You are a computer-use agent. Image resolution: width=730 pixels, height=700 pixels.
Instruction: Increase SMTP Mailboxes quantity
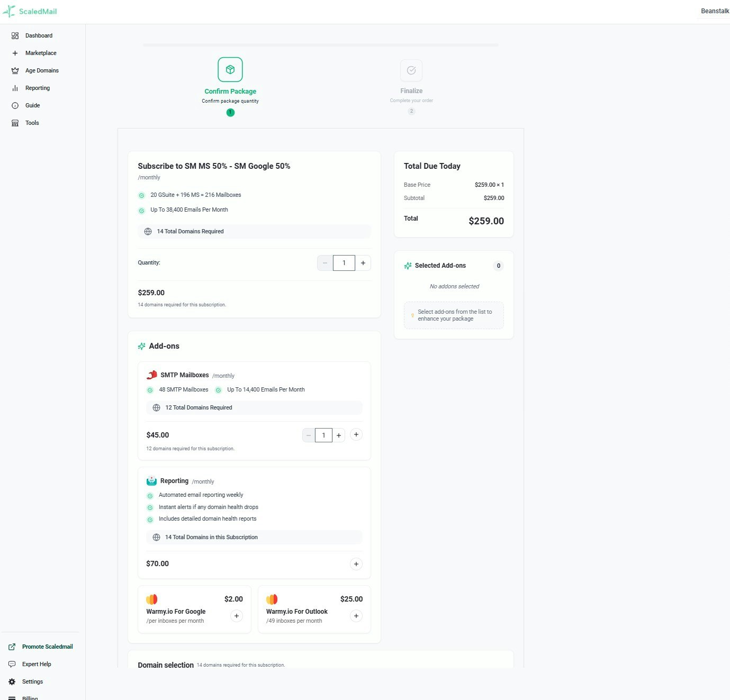point(339,435)
